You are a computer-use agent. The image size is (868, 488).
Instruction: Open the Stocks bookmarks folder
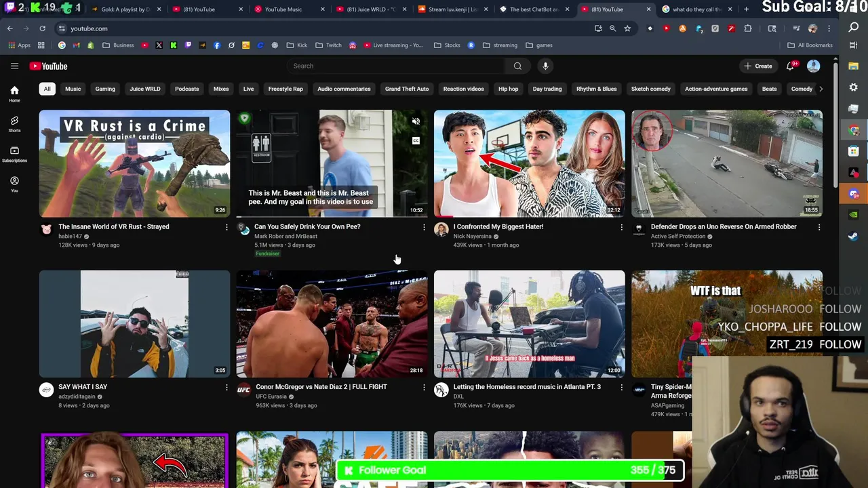[x=447, y=45]
